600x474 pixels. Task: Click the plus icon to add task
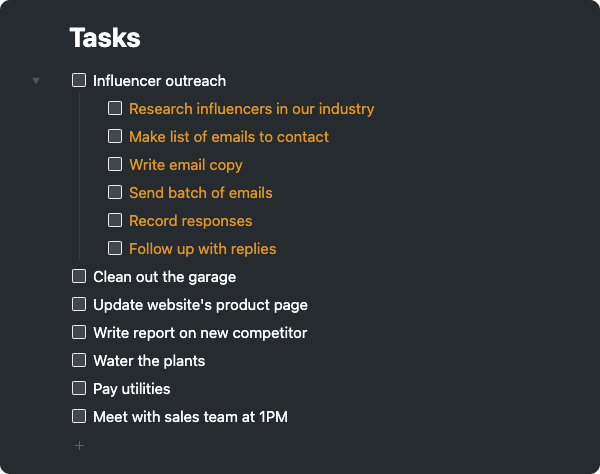pos(80,445)
